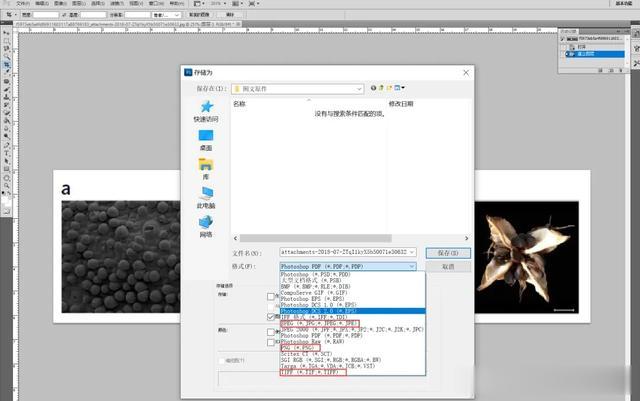
Task: Click the Cancel (取消) button in the dialog
Action: click(448, 267)
